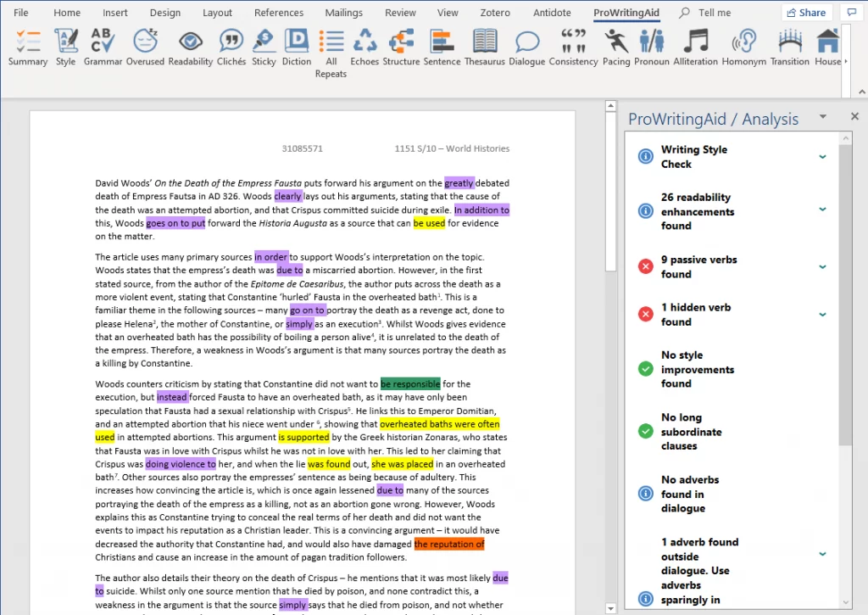Click info icon for 26 readability enhancements
The image size is (868, 615).
645,210
